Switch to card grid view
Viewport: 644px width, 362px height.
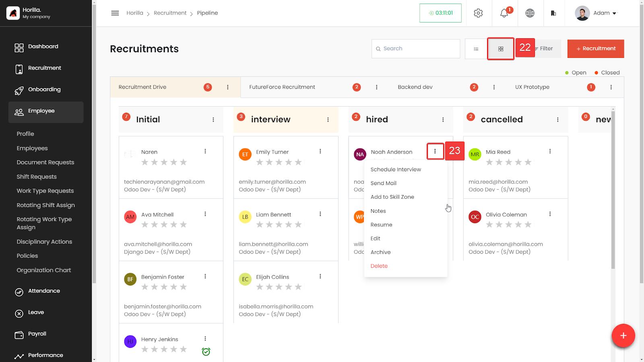pos(501,49)
